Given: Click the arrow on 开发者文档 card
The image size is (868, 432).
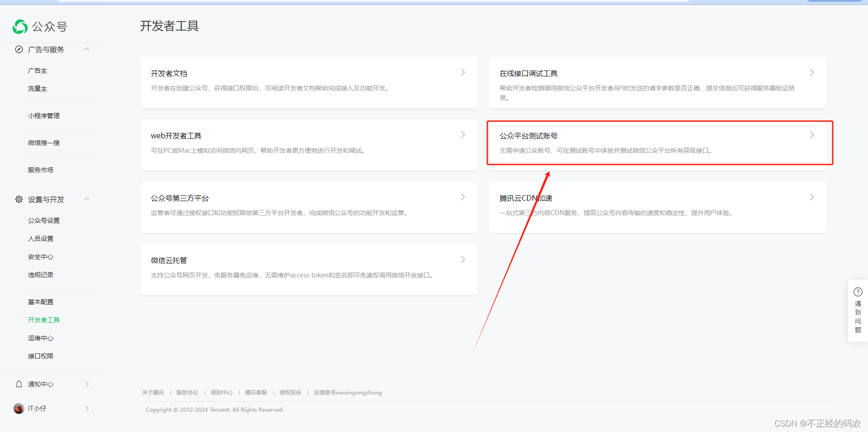Looking at the screenshot, I should pos(463,72).
